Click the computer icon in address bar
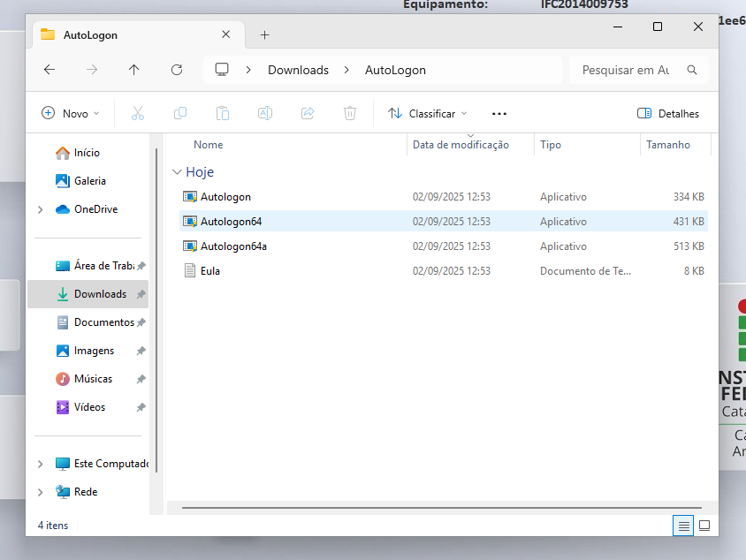This screenshot has height=560, width=746. point(222,70)
